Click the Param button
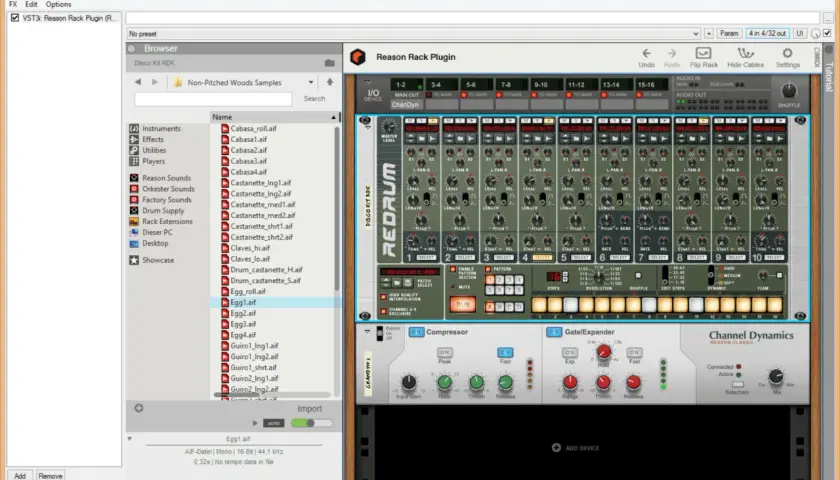840x480 pixels. click(729, 33)
